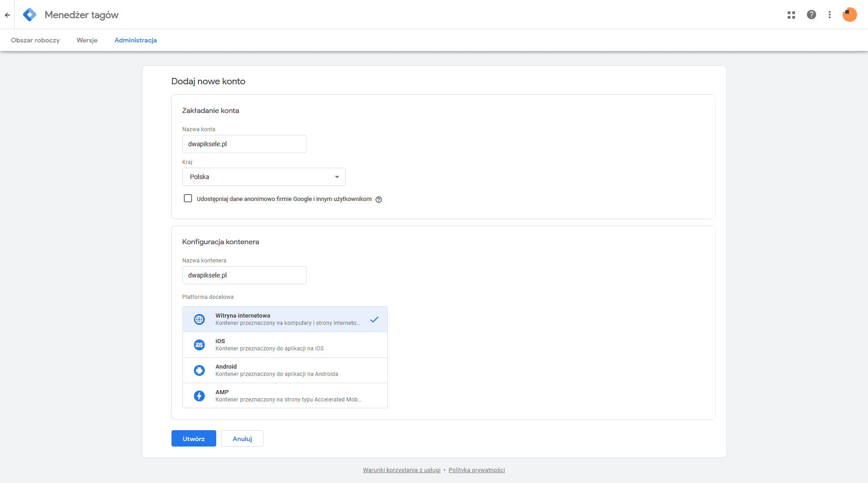Click the Nazwa kontenera input field
This screenshot has width=868, height=483.
coord(244,275)
